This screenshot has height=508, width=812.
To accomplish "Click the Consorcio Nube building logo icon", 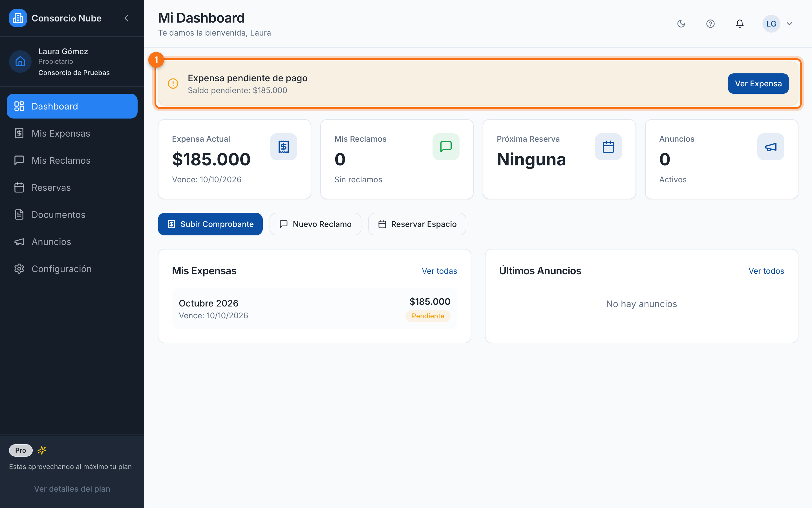I will (x=18, y=18).
